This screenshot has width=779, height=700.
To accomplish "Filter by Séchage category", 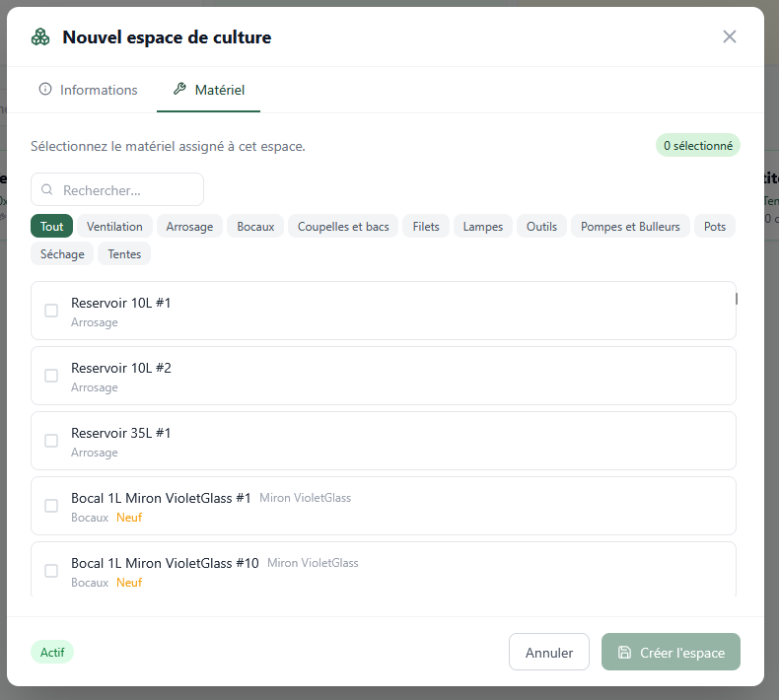I will click(x=62, y=253).
